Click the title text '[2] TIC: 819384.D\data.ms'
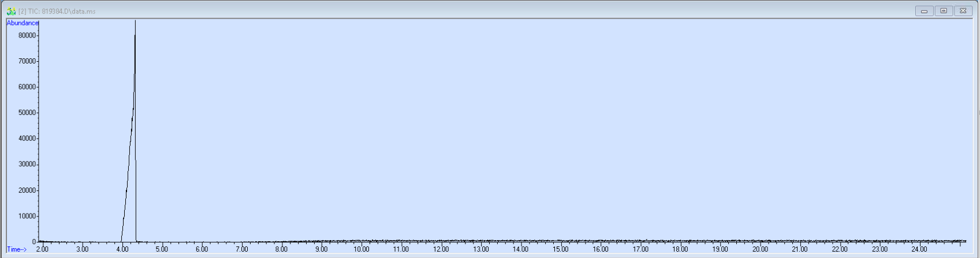The width and height of the screenshot is (980, 258). [x=57, y=12]
